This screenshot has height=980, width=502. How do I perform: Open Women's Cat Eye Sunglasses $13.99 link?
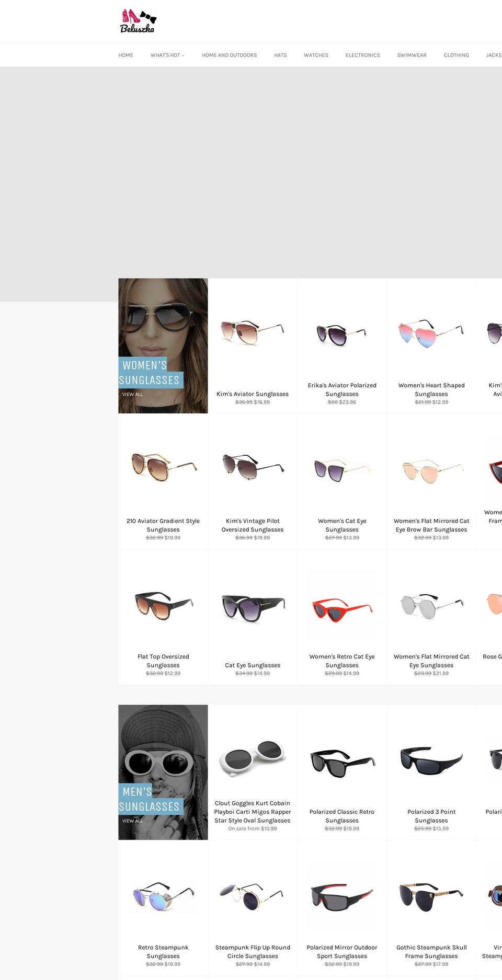[342, 525]
